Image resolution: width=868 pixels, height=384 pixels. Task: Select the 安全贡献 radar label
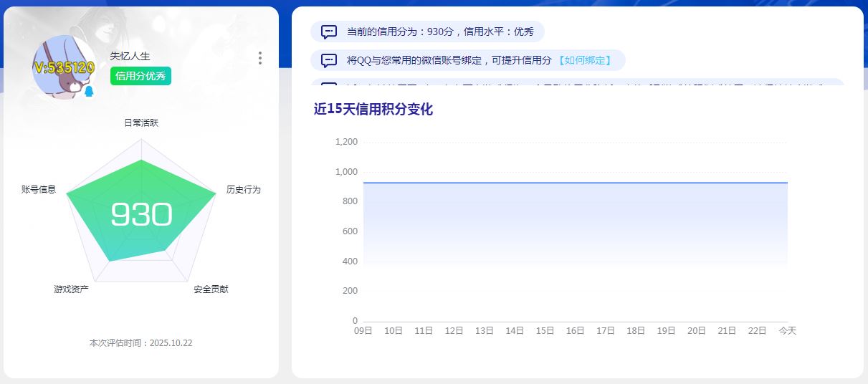[x=211, y=289]
